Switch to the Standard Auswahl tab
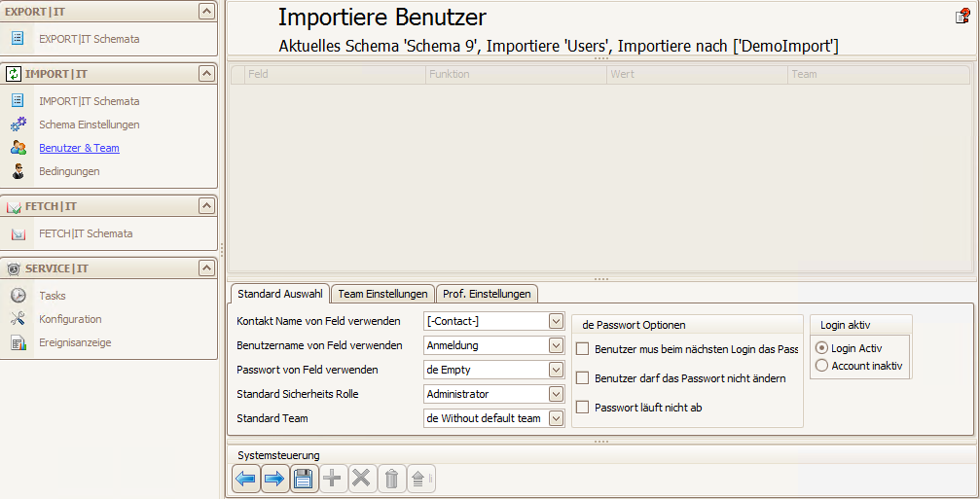The height and width of the screenshot is (499, 980). click(x=280, y=294)
